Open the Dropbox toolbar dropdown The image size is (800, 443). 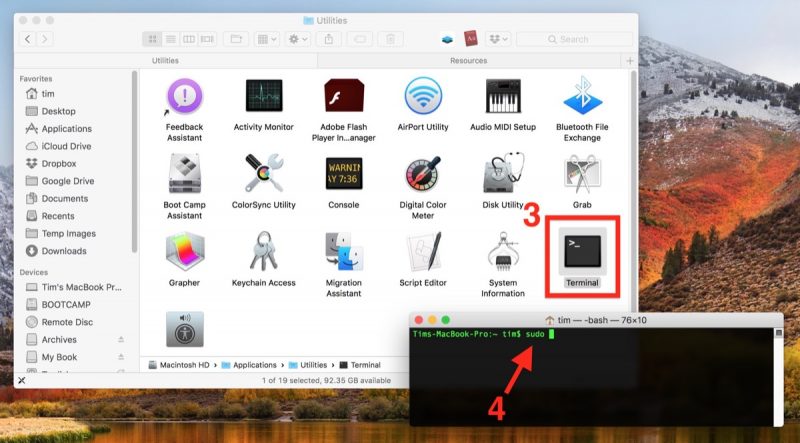tap(497, 39)
